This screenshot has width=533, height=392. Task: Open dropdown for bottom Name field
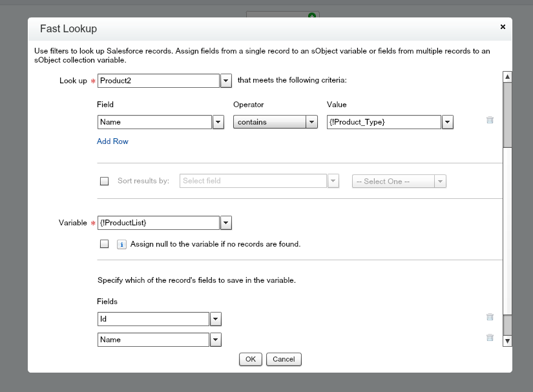(x=216, y=340)
